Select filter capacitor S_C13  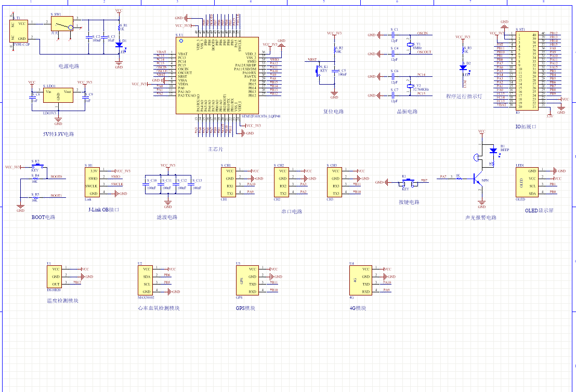(191, 184)
